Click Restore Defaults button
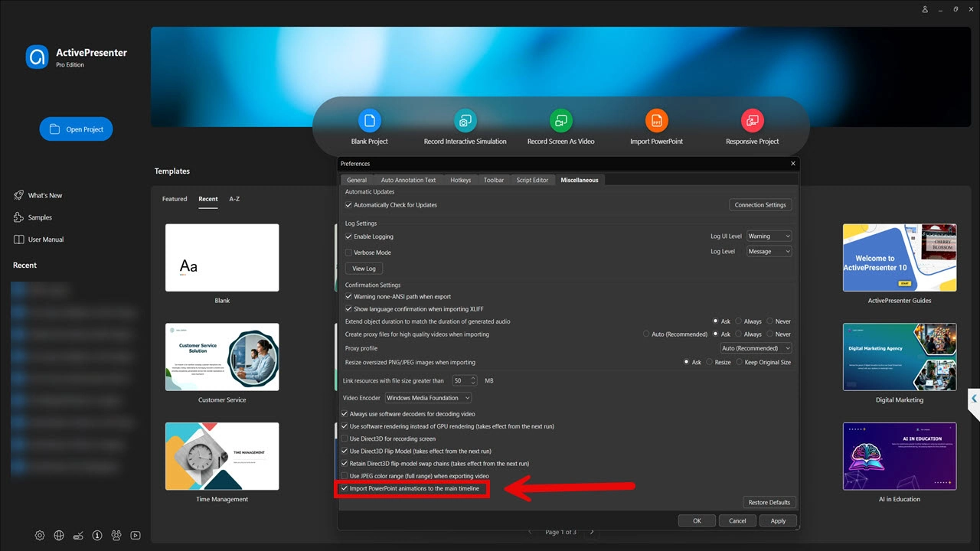980x551 pixels. (769, 502)
